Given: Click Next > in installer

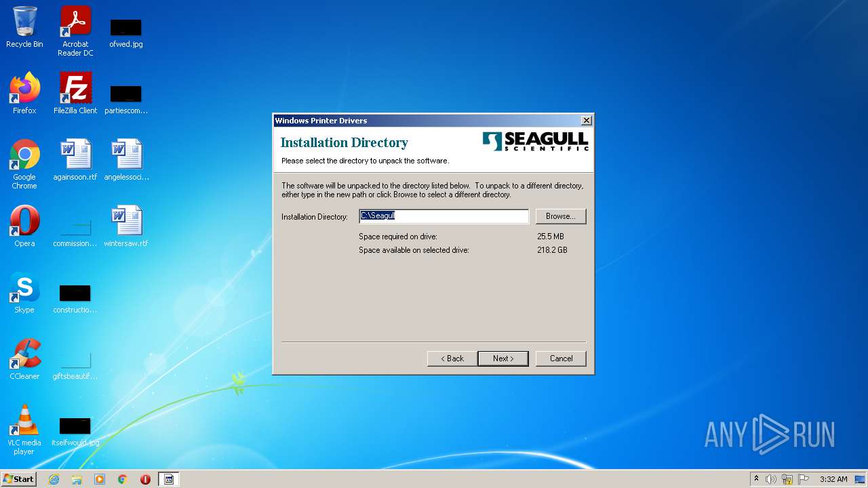Looking at the screenshot, I should tap(503, 359).
